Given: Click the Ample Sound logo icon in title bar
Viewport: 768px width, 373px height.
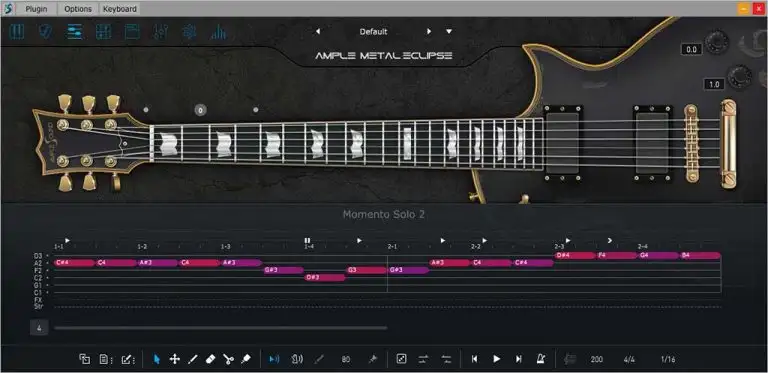Looking at the screenshot, I should click(x=9, y=9).
